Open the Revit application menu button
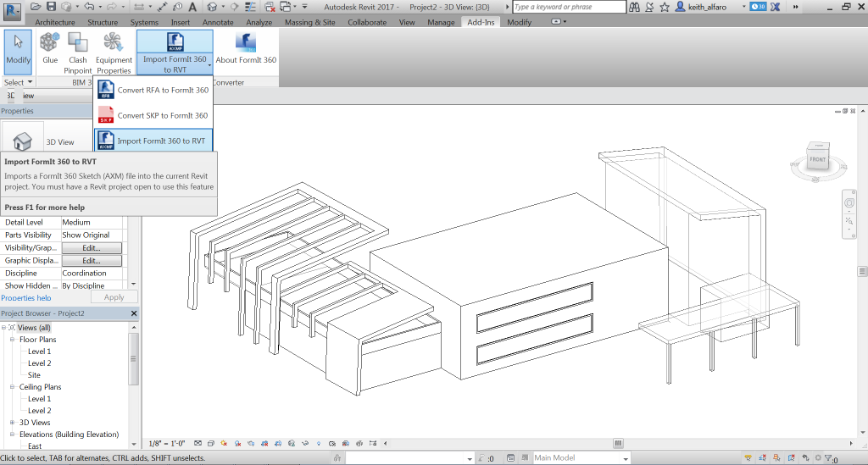 point(12,10)
